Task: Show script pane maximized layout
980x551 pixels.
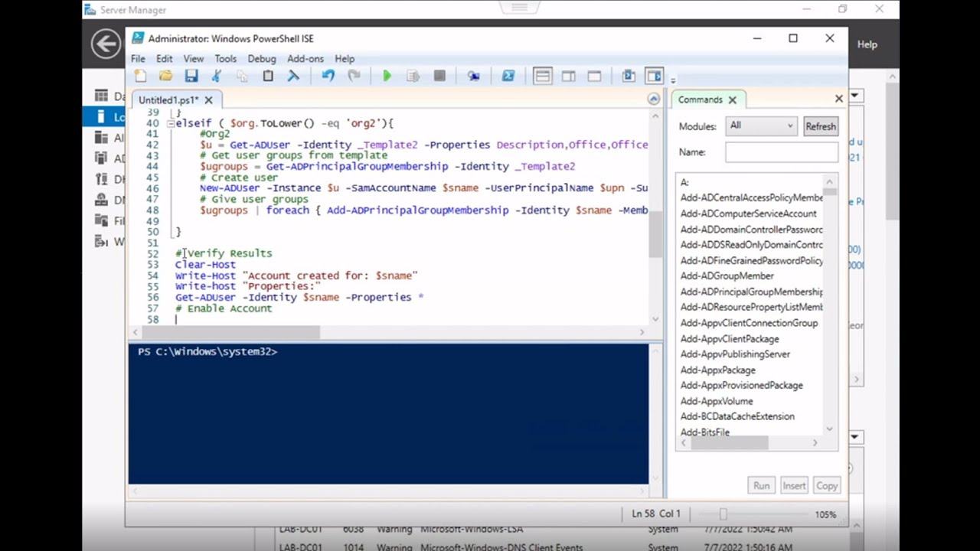Action: pyautogui.click(x=594, y=76)
